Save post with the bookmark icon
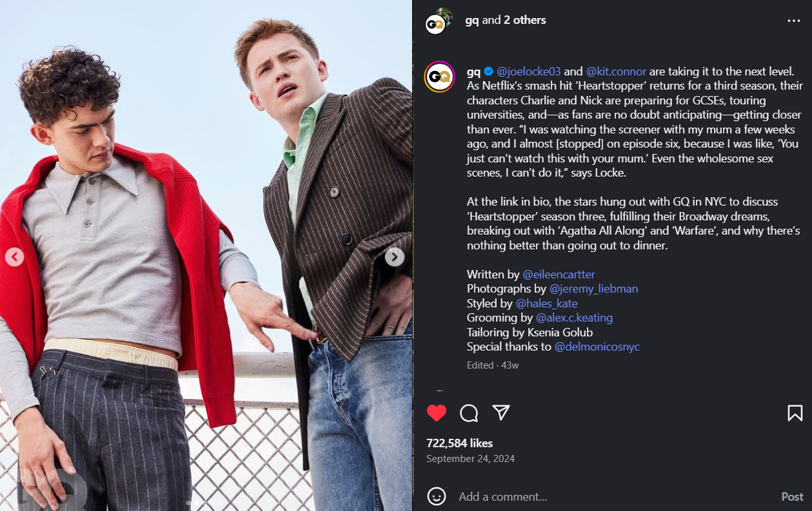 (x=795, y=413)
